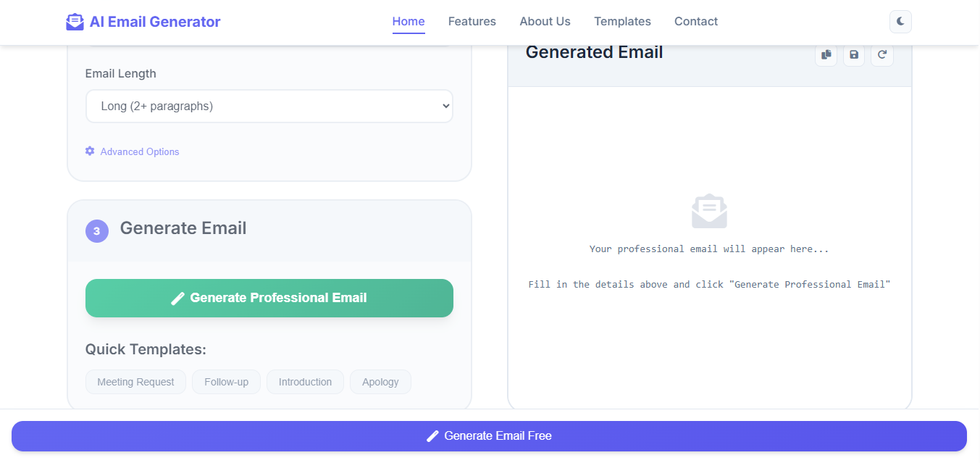This screenshot has width=980, height=463.
Task: Select the Meeting Request quick template
Action: [x=135, y=382]
